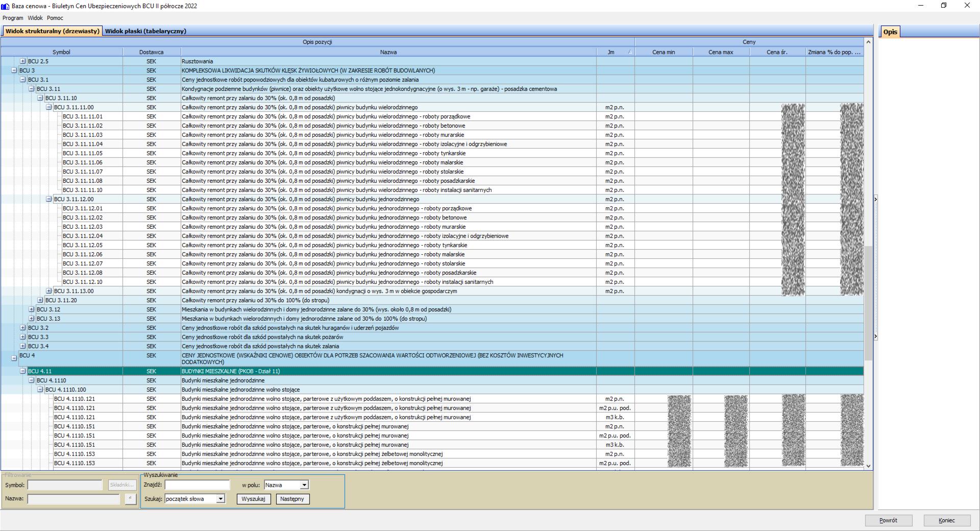
Task: Expand the BCU 3.11.13.00 node
Action: pyautogui.click(x=49, y=291)
